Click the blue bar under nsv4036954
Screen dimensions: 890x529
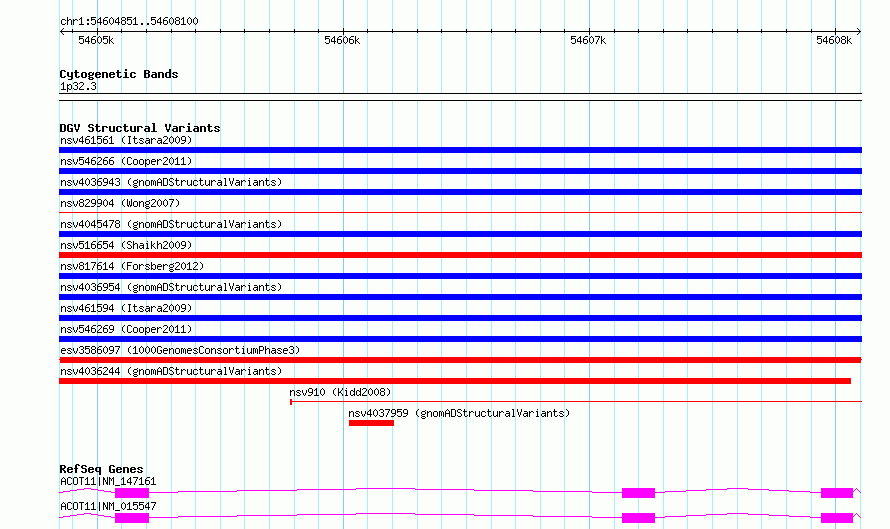tap(460, 297)
